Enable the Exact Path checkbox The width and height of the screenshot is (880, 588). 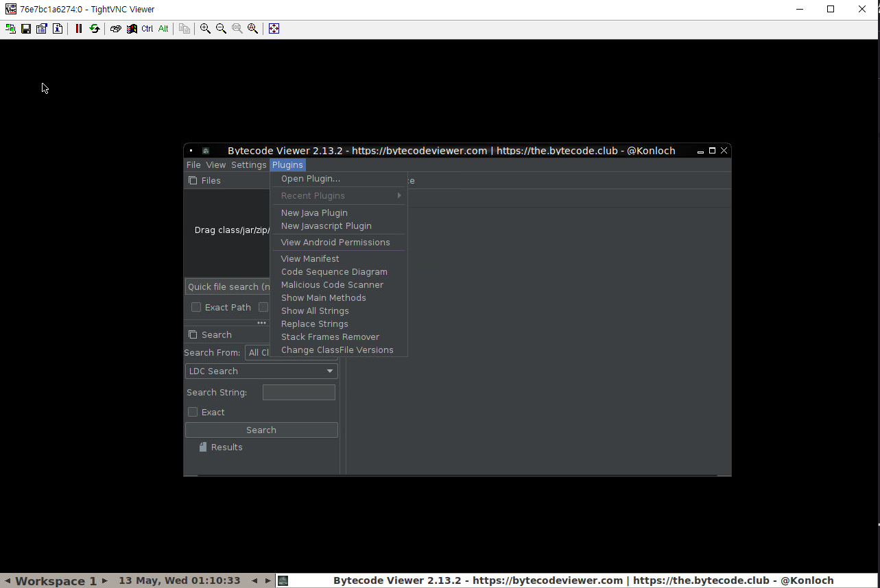pyautogui.click(x=196, y=308)
